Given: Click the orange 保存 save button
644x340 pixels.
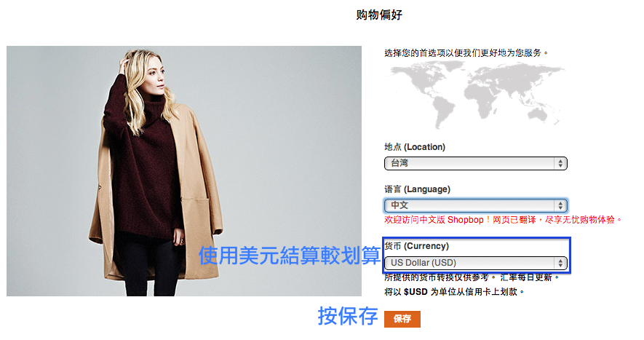Looking at the screenshot, I should tap(402, 319).
